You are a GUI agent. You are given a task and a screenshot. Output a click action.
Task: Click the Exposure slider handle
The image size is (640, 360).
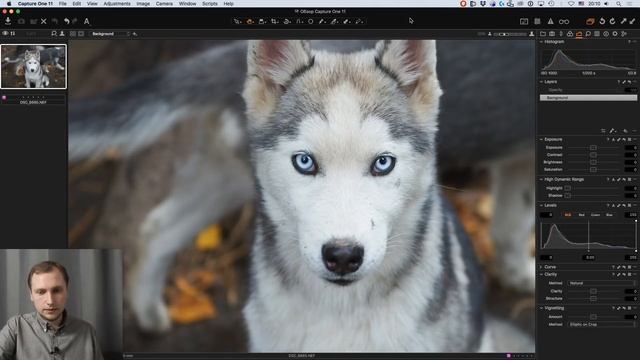pos(593,147)
